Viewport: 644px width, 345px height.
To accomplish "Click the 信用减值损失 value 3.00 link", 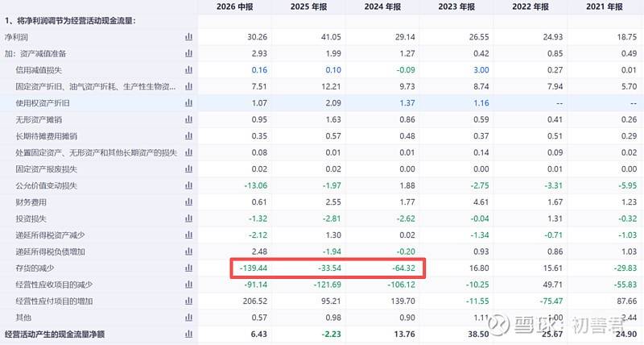I will [x=481, y=70].
